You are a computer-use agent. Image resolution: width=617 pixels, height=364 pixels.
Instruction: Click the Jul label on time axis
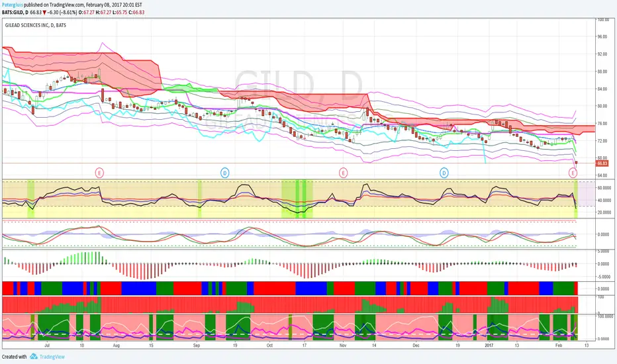click(47, 345)
